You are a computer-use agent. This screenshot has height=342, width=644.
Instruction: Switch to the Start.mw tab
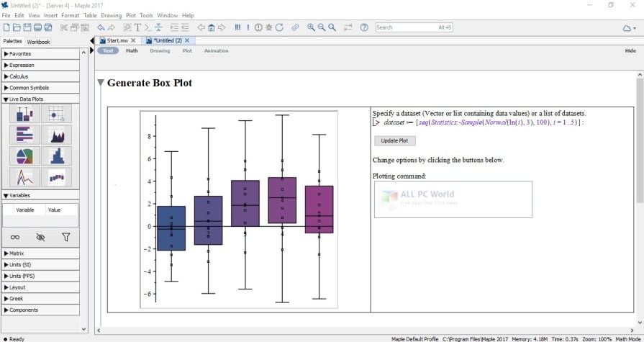pos(117,40)
